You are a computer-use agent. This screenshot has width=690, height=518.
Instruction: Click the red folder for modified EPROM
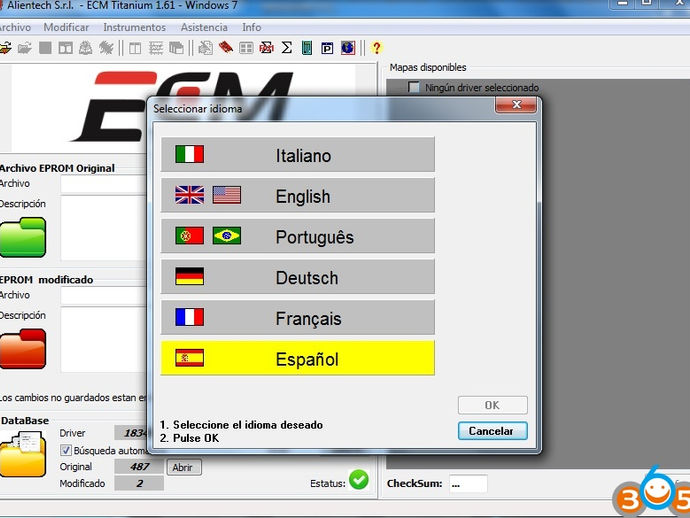coord(23,349)
